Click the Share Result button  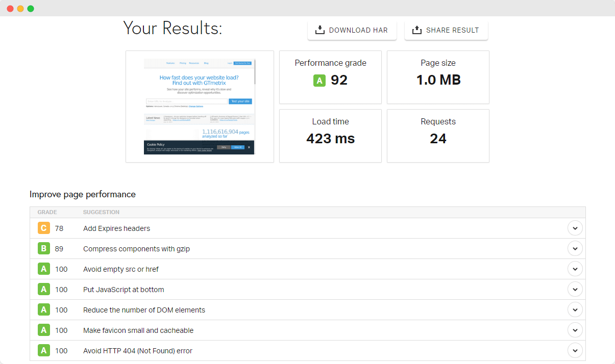[x=446, y=30]
